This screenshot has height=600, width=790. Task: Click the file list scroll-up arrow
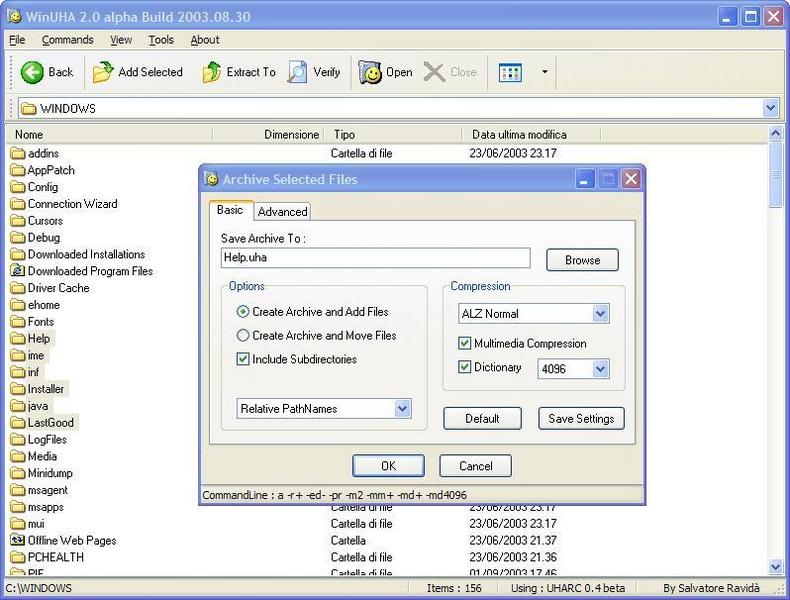[775, 134]
